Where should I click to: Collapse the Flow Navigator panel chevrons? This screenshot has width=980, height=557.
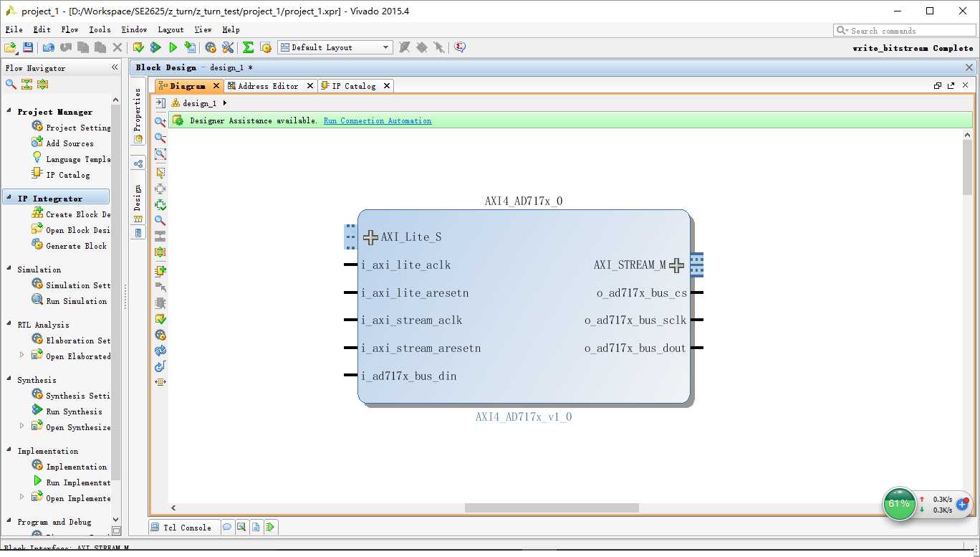(115, 67)
